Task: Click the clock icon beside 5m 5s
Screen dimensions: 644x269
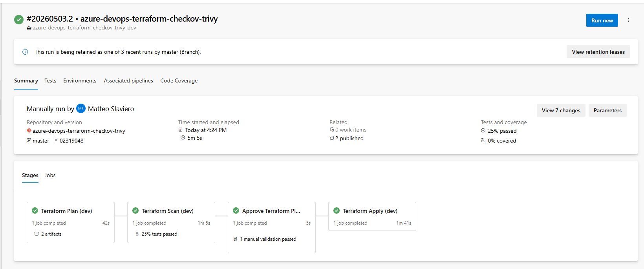Action: coord(183,137)
